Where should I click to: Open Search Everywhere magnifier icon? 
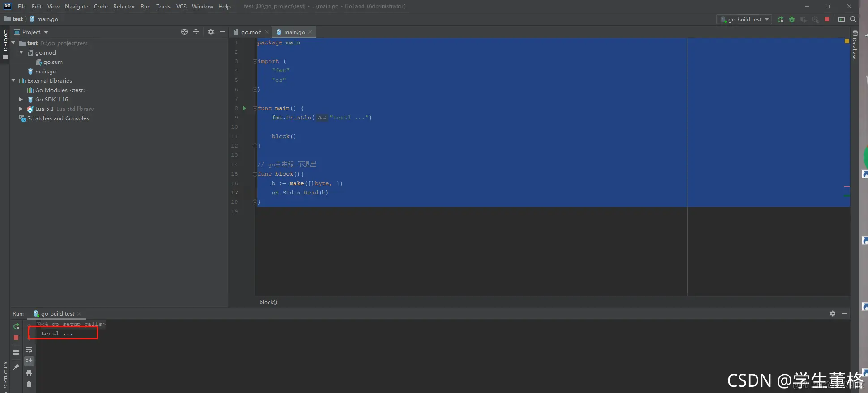coord(853,19)
